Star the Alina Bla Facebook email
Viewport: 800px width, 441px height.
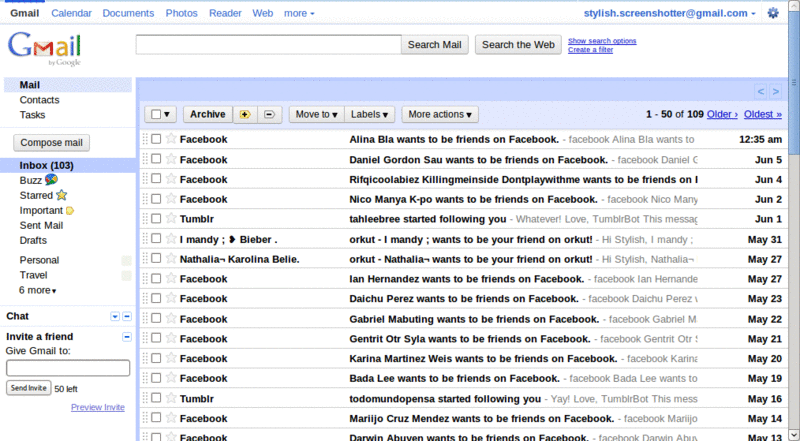coord(171,139)
